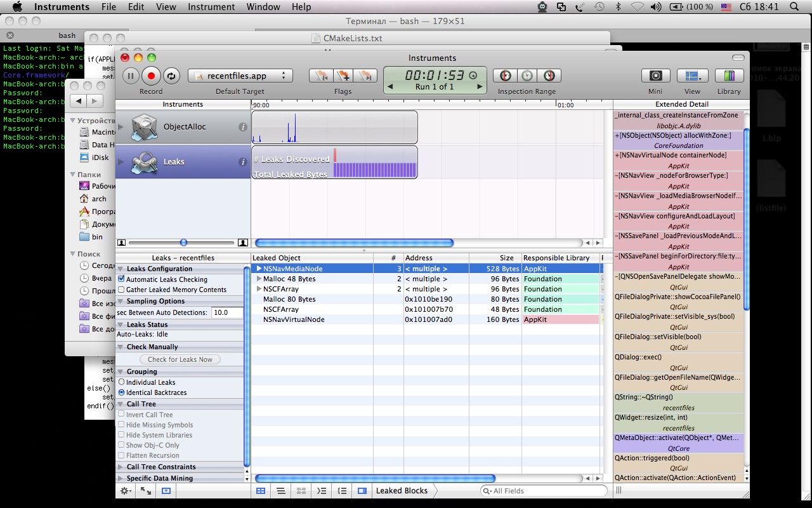The width and height of the screenshot is (812, 508).
Task: Click the red Record button
Action: [x=151, y=76]
